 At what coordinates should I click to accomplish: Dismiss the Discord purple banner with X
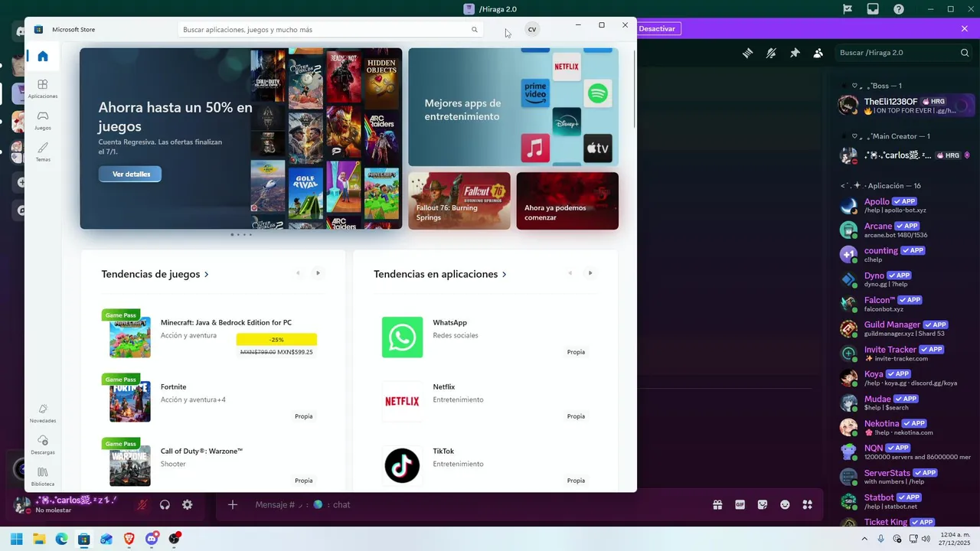tap(965, 28)
